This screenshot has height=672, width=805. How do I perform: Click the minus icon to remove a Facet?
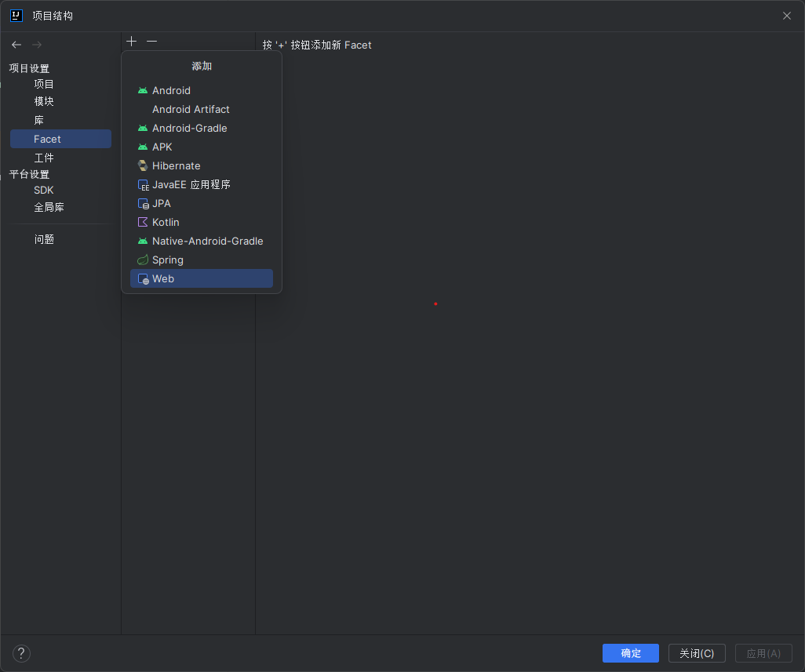[x=151, y=41]
